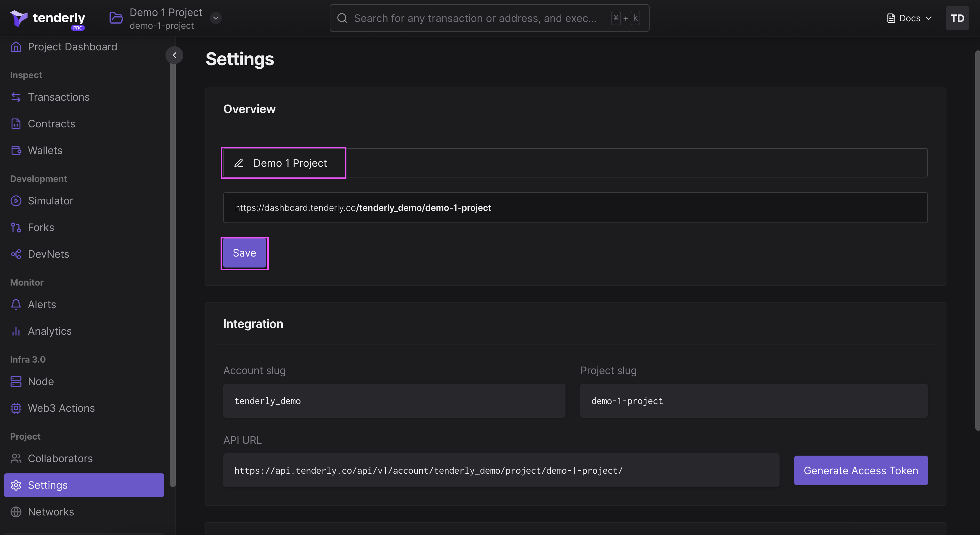Navigate to Forks
The width and height of the screenshot is (980, 535).
(41, 227)
